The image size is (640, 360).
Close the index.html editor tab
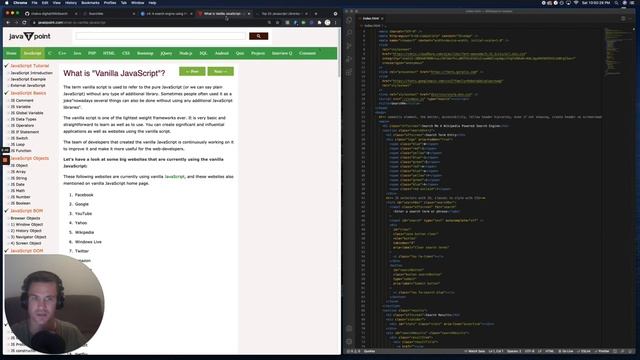pyautogui.click(x=382, y=18)
